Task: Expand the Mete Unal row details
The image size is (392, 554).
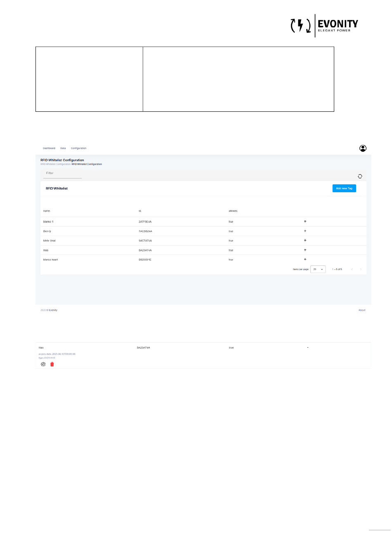Action: point(305,240)
